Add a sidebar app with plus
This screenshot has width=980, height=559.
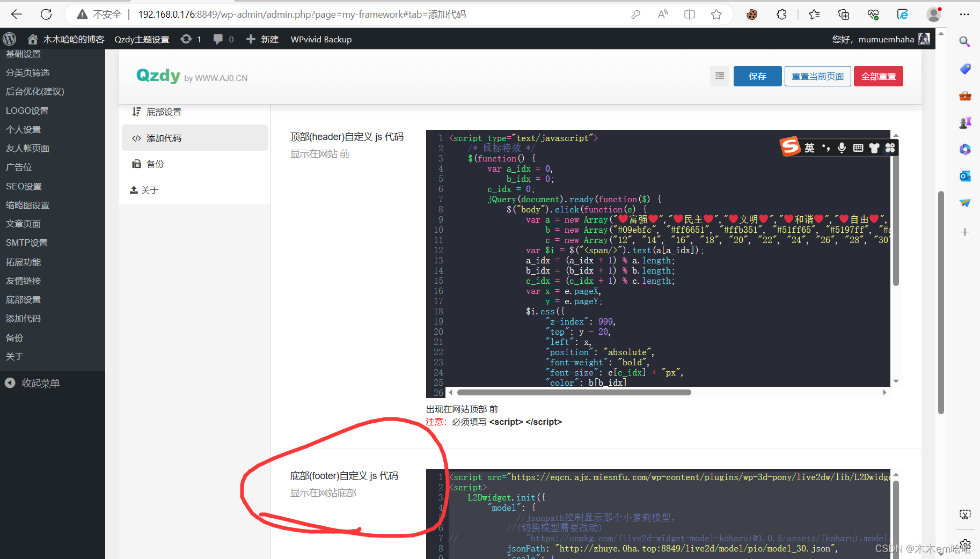(x=965, y=232)
